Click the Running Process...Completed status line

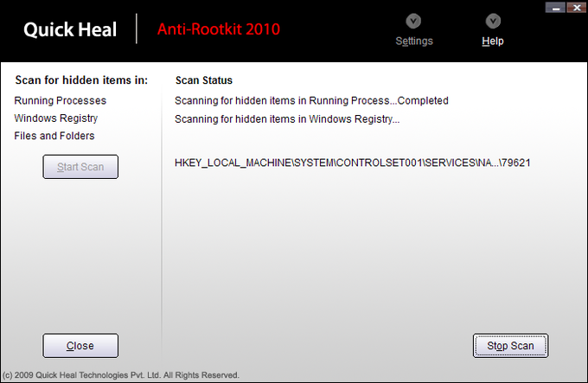tap(311, 100)
